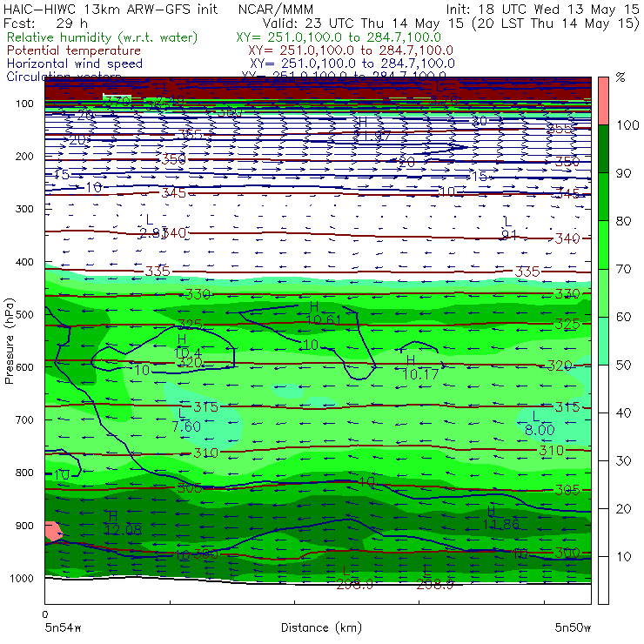644x644 pixels.
Task: Click the 'L .91' wind minimum label
Action: [x=509, y=228]
